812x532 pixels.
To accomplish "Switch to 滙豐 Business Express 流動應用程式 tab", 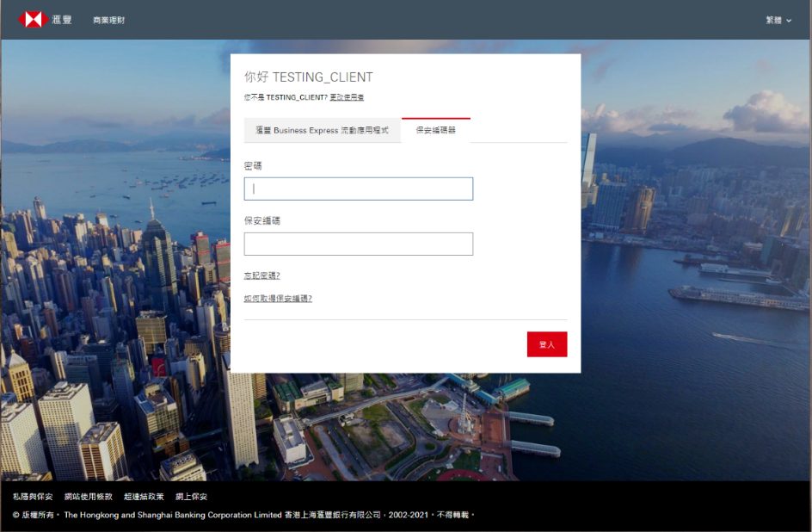I will 322,130.
